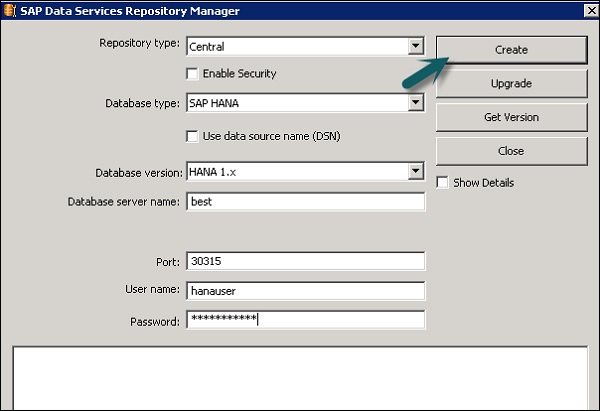The image size is (600, 411).
Task: Close the Repository Manager window with X
Action: coord(591,11)
